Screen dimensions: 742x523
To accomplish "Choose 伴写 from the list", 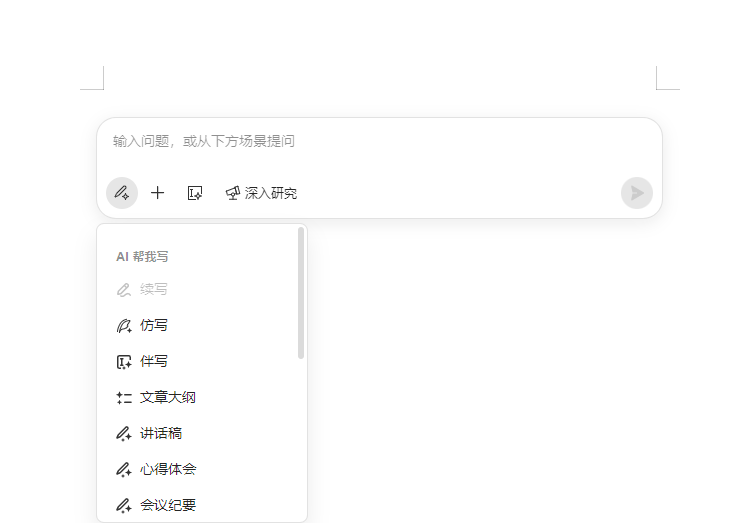I will pyautogui.click(x=202, y=361).
